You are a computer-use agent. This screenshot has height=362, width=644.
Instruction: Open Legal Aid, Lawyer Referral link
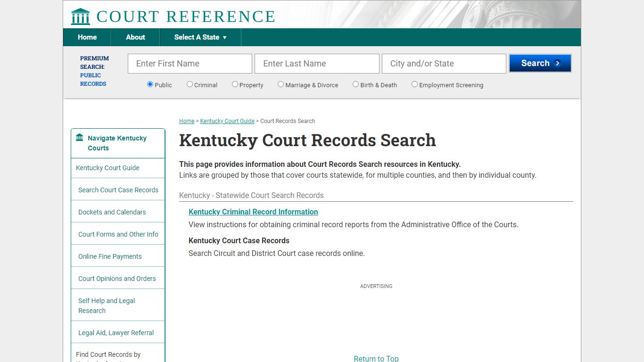(x=118, y=333)
